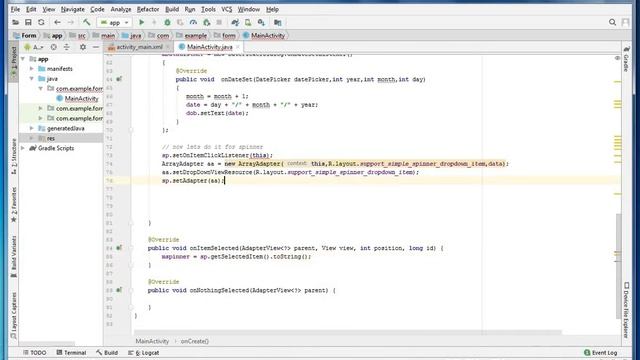640x360 pixels.
Task: Click the MainActivity breadcrumb in navigation bar
Action: coord(264,36)
